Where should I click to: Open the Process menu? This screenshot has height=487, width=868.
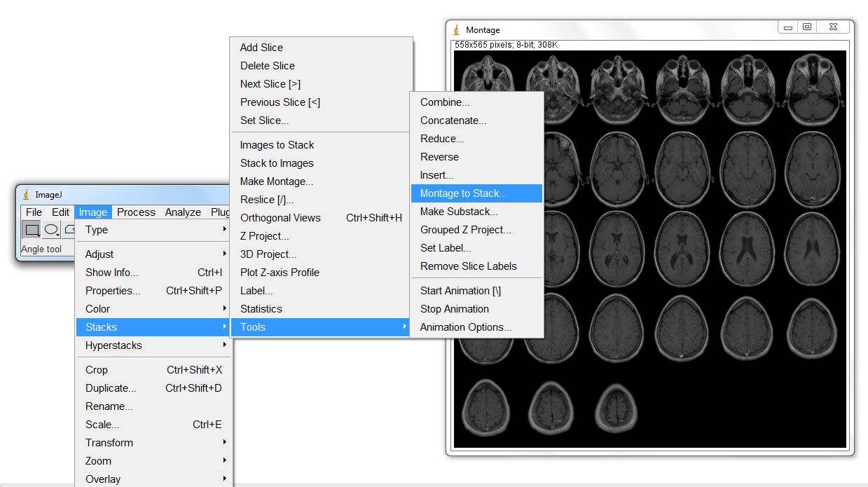pyautogui.click(x=136, y=212)
